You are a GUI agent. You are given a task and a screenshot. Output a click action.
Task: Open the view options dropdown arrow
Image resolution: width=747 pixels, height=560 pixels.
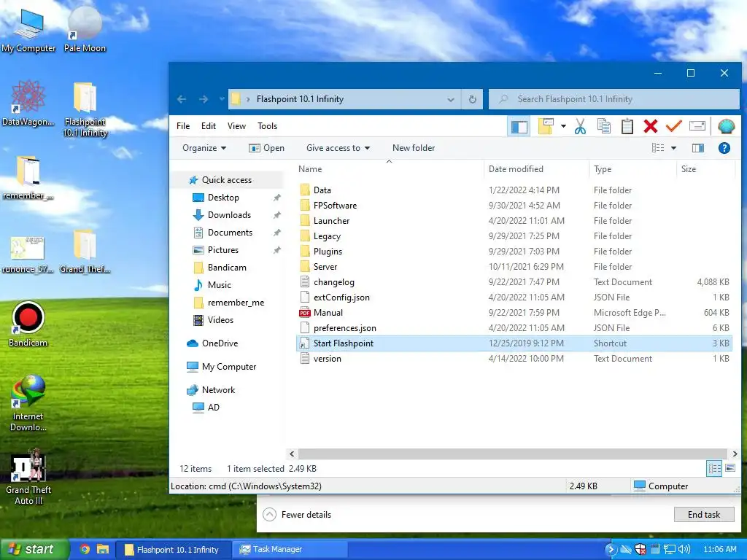click(x=673, y=148)
